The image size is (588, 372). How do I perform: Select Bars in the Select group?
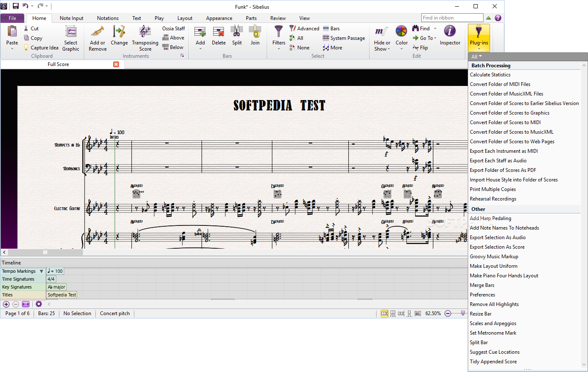[x=331, y=29]
